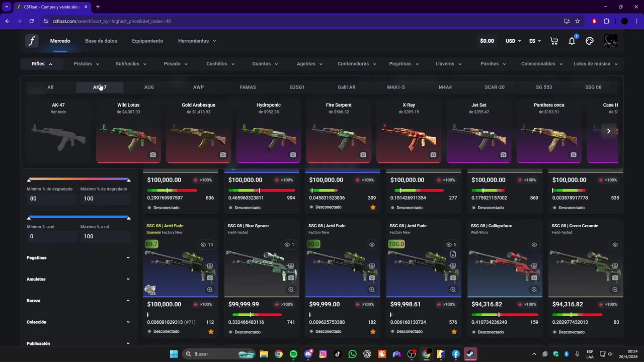644x362 pixels.
Task: Open the Wild Lotus skin card
Action: (129, 131)
